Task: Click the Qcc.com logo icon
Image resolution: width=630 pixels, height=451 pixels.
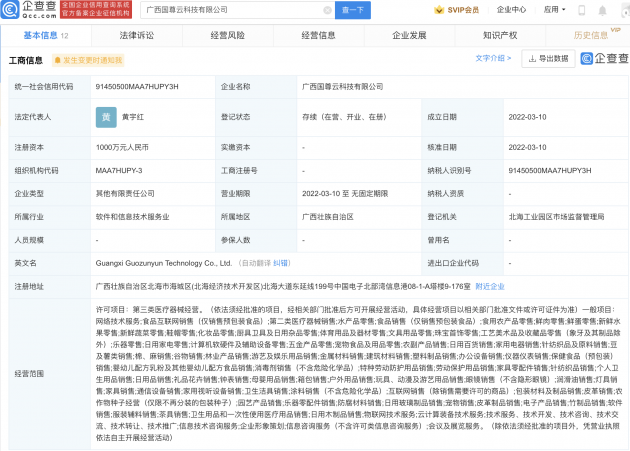Action: (10, 10)
